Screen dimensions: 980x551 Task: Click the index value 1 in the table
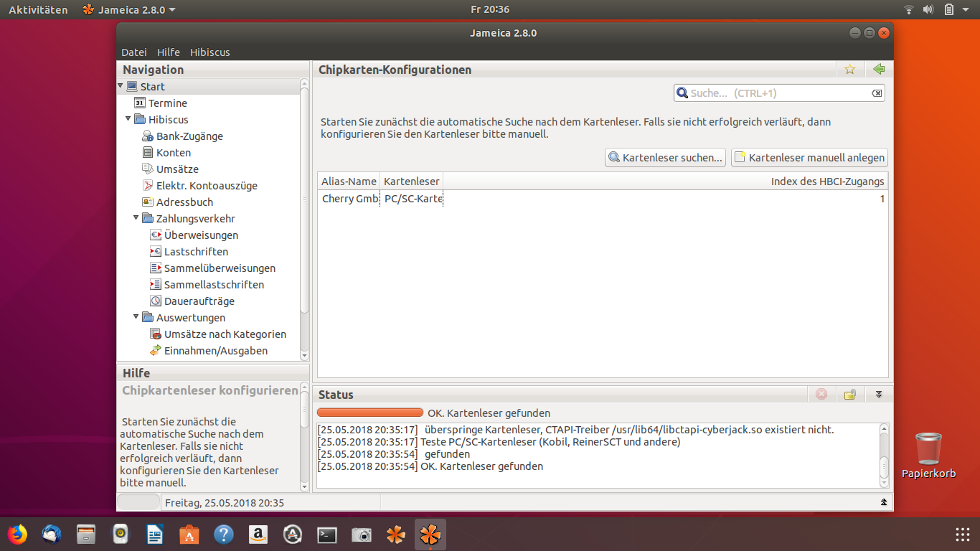click(x=882, y=199)
